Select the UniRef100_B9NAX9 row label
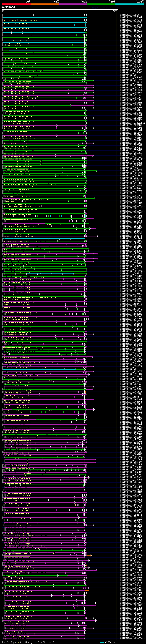The height and width of the screenshot is (644, 146). coord(131,32)
